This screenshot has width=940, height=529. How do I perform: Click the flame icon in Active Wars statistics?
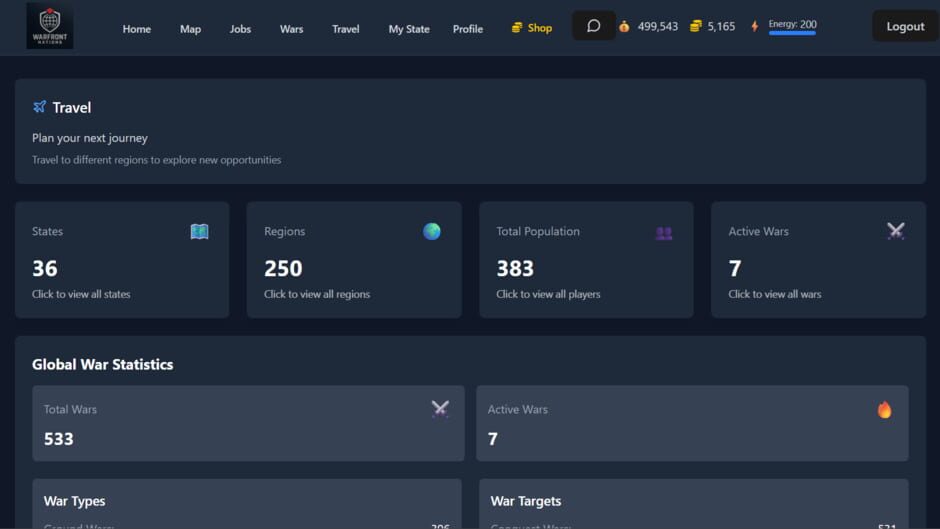tap(884, 409)
